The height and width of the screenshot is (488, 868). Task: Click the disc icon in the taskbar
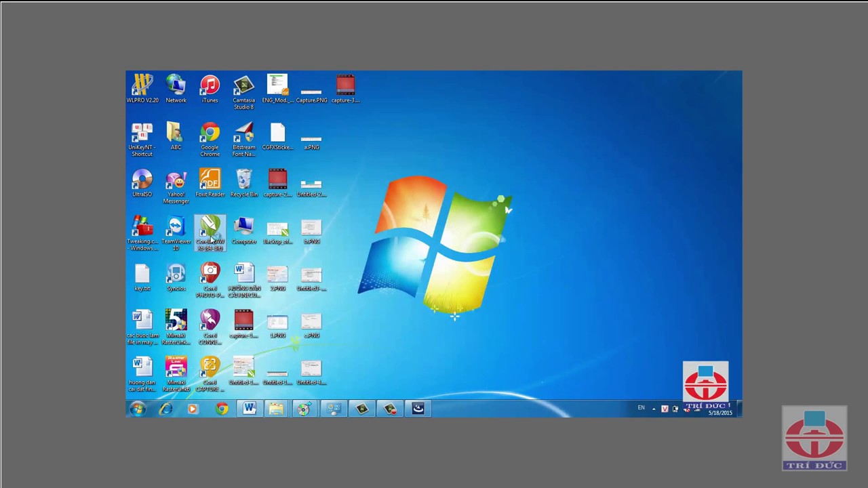point(304,409)
